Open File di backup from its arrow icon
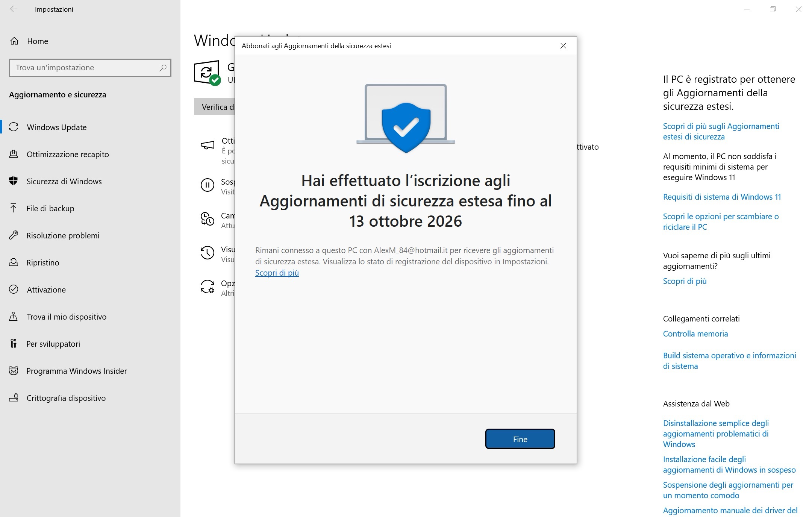 point(14,208)
